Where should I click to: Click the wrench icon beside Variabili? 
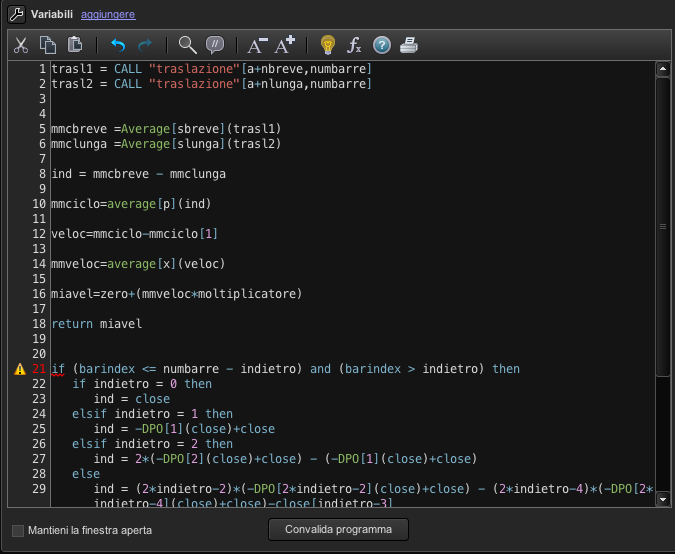click(x=15, y=14)
